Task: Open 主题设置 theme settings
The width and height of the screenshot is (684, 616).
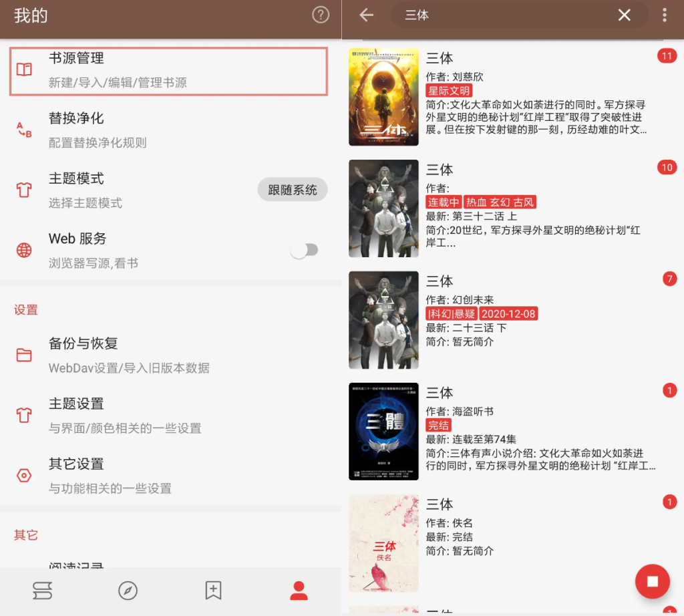Action: pos(170,416)
